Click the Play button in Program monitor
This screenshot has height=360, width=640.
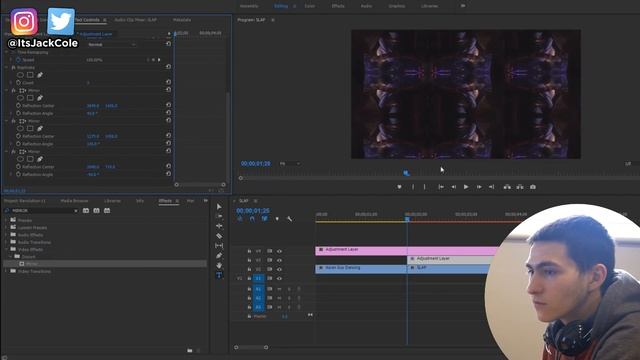pos(466,187)
